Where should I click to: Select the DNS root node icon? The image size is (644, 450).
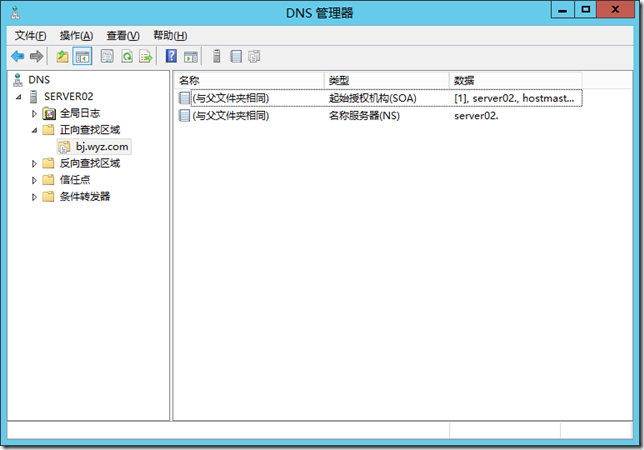point(18,80)
